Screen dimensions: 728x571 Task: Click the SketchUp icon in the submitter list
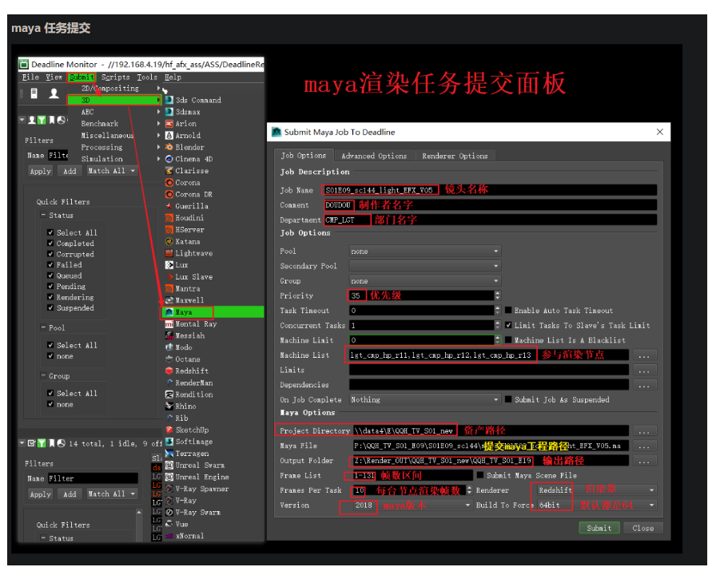pyautogui.click(x=169, y=430)
